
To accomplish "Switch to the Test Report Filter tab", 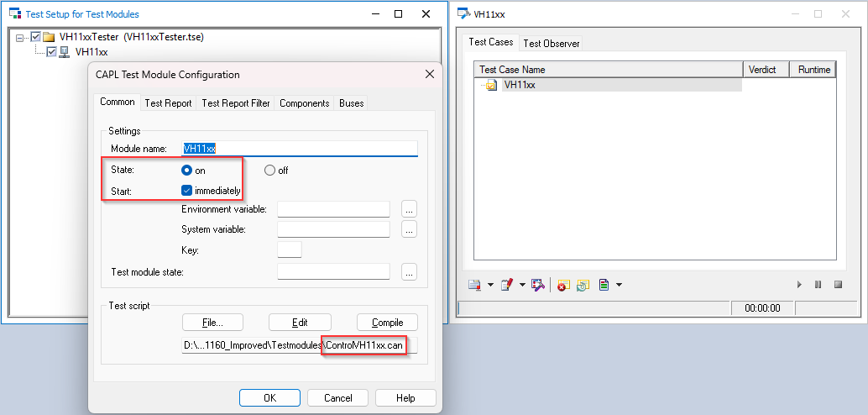I will (x=236, y=103).
